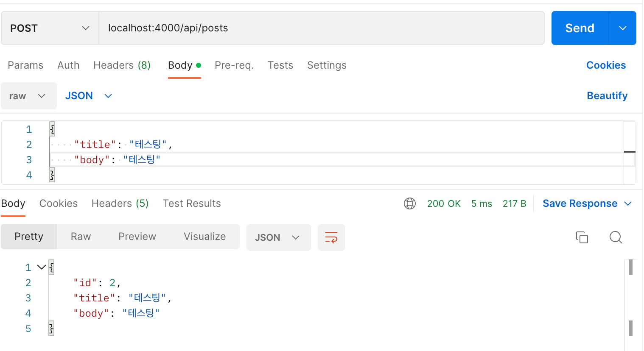The image size is (644, 351).
Task: Open the request Auth tab
Action: coord(68,65)
